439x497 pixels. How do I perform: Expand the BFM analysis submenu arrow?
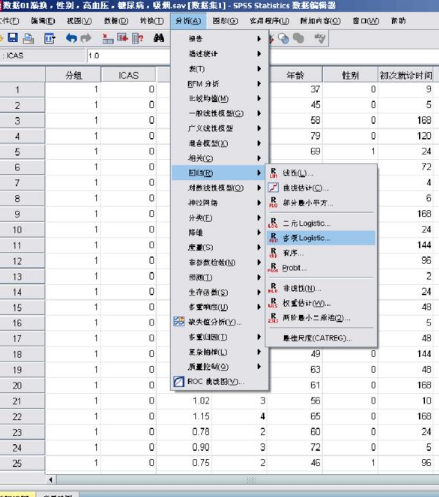[x=259, y=84]
